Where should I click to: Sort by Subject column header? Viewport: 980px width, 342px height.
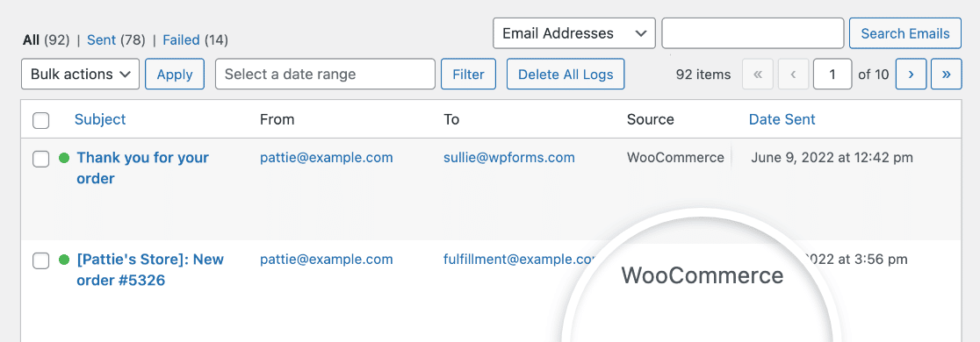100,119
